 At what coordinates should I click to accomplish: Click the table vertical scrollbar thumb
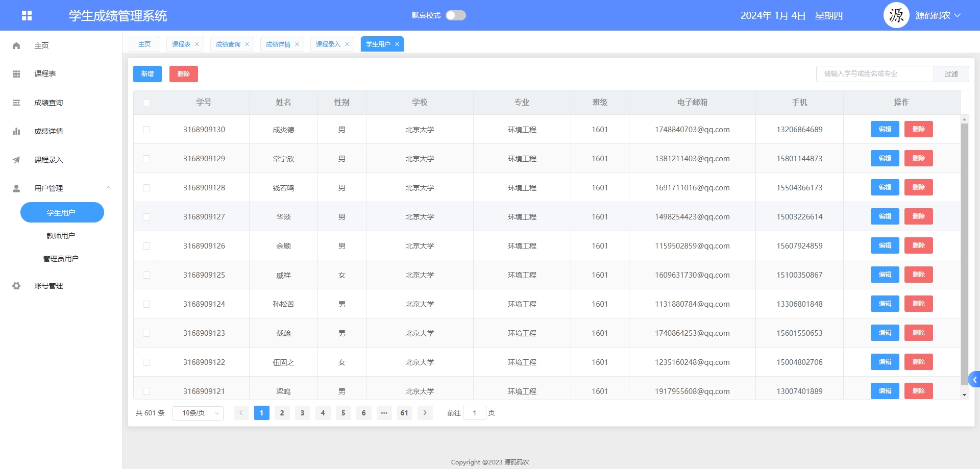[x=964, y=254]
